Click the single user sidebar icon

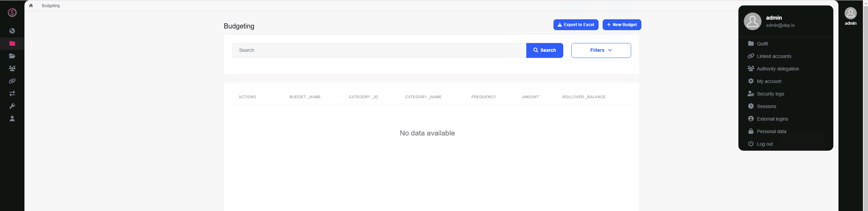coord(12,119)
